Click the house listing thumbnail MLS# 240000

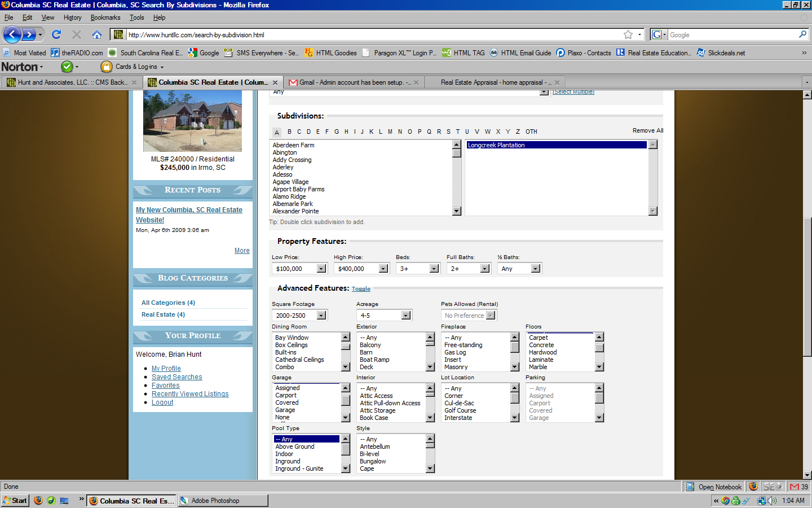(192, 121)
